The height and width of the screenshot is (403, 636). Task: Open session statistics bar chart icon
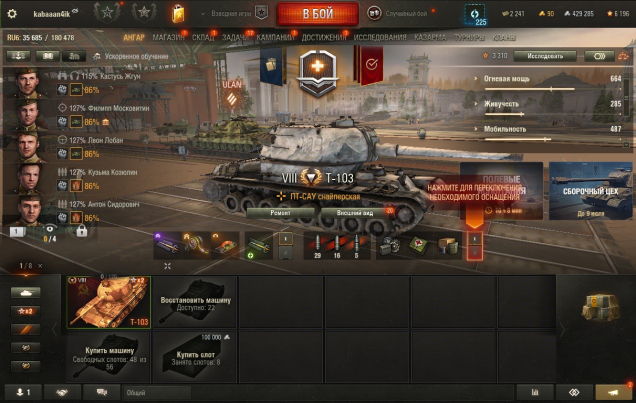pos(535,392)
